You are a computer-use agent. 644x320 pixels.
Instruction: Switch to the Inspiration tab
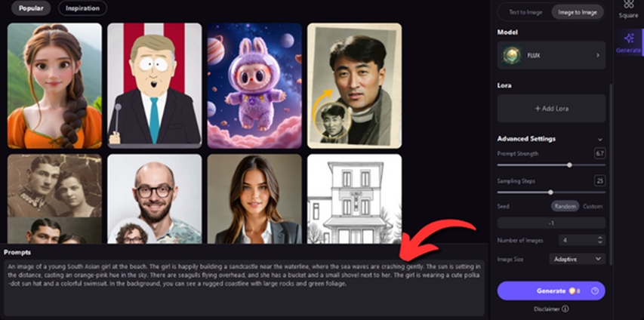pos(82,8)
